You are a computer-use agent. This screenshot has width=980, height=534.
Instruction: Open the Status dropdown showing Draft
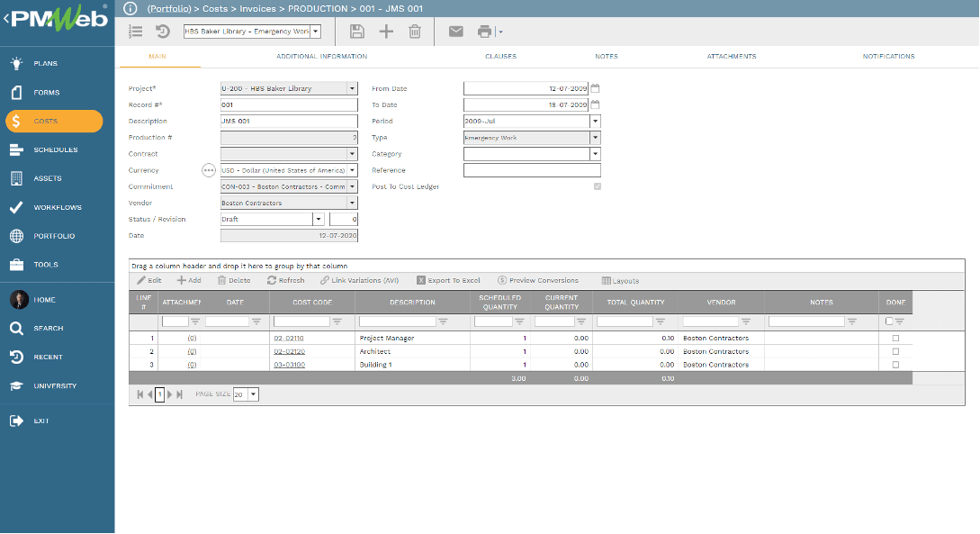coord(319,219)
